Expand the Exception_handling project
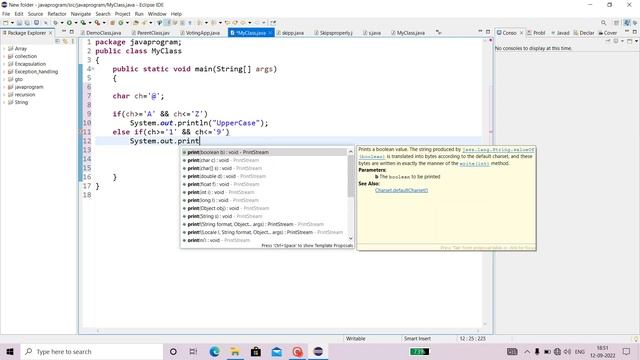The image size is (640, 360). pos(4,72)
